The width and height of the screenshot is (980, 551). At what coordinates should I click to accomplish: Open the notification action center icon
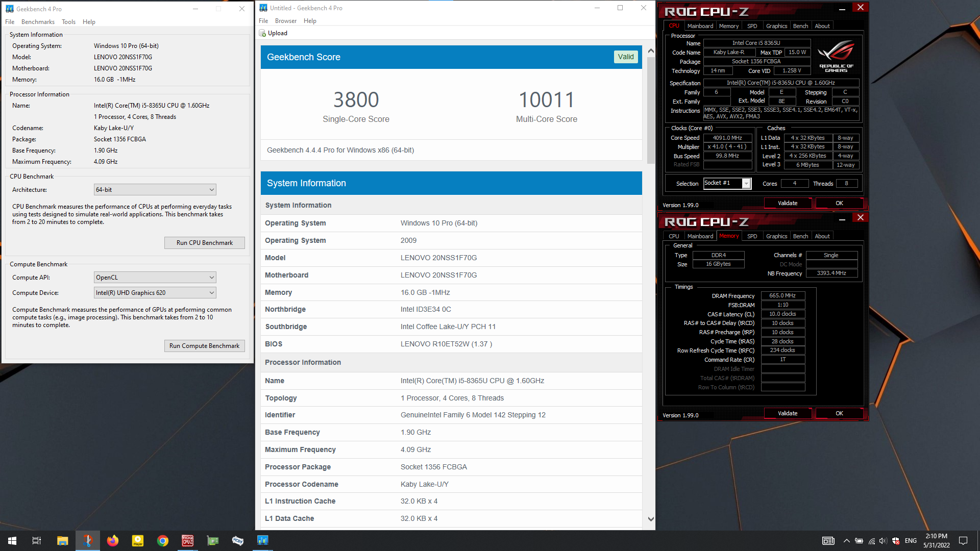tap(963, 541)
